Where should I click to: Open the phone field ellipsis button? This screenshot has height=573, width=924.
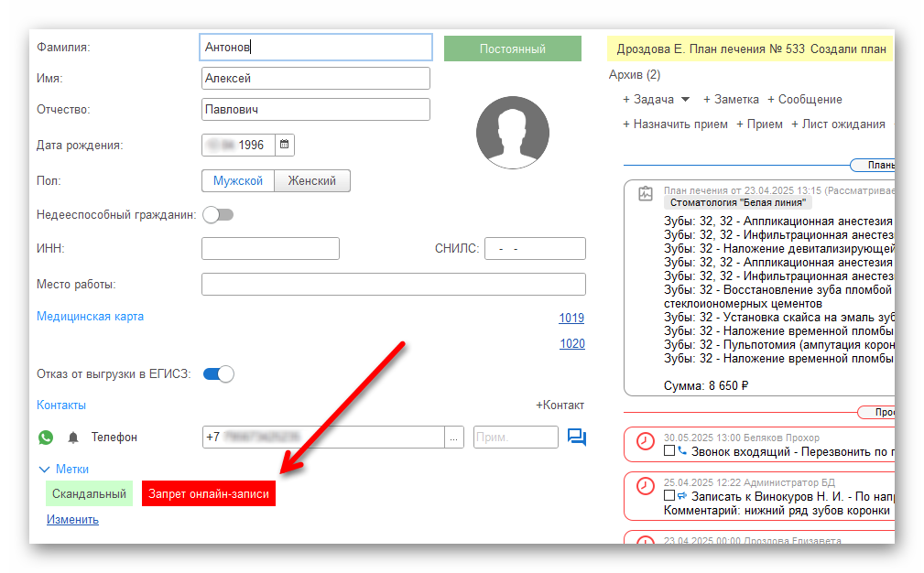tap(453, 438)
